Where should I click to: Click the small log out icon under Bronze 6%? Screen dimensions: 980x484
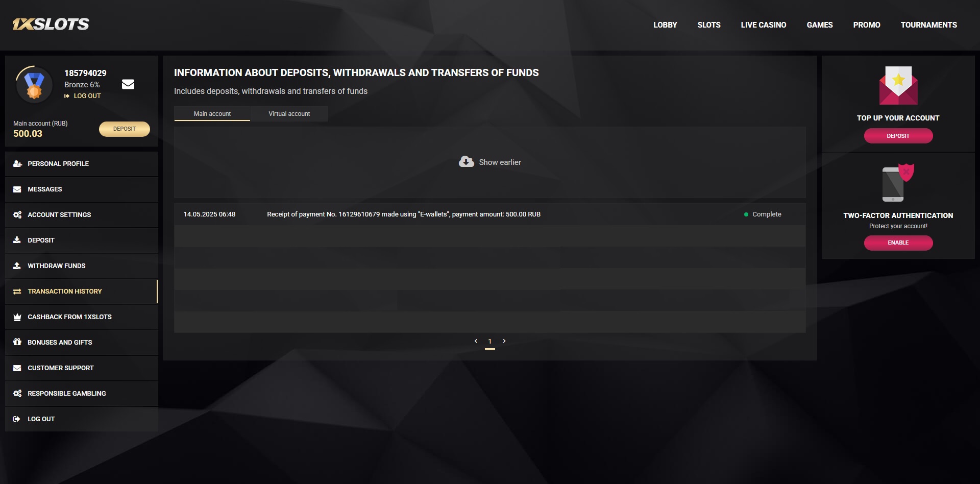pos(67,96)
